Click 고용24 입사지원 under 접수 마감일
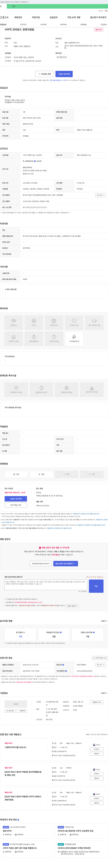The width and height of the screenshot is (108, 868). point(16,499)
